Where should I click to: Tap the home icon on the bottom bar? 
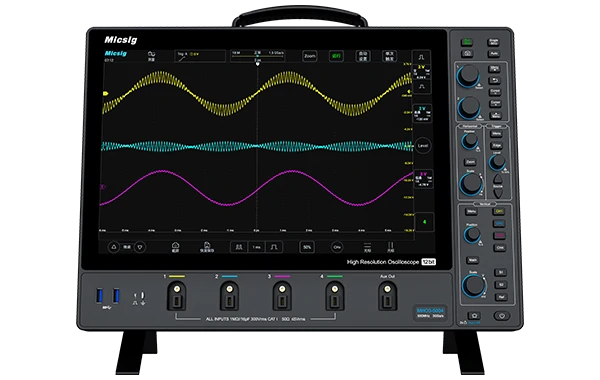click(x=175, y=247)
